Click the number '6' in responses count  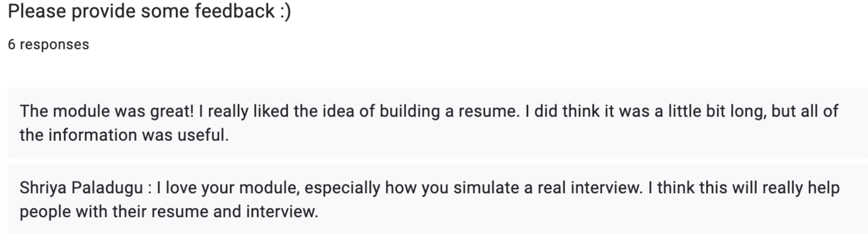tap(12, 45)
